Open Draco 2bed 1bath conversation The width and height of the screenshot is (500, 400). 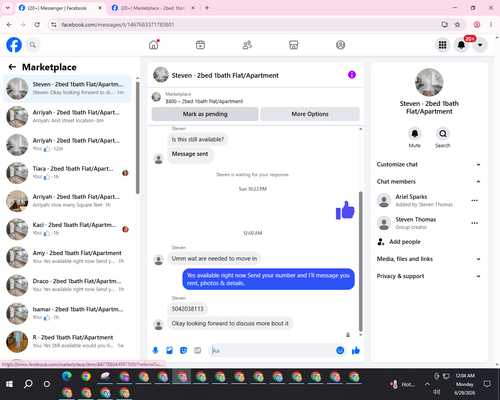click(67, 285)
